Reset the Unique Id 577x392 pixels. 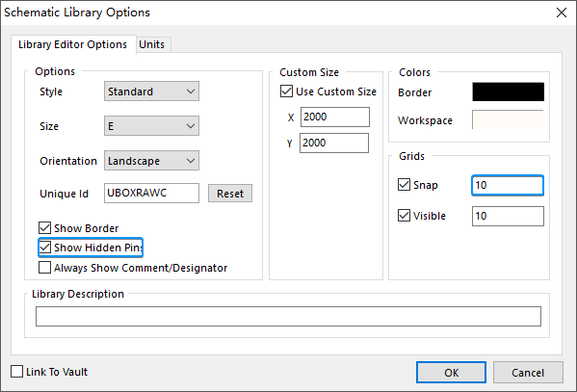coord(230,194)
